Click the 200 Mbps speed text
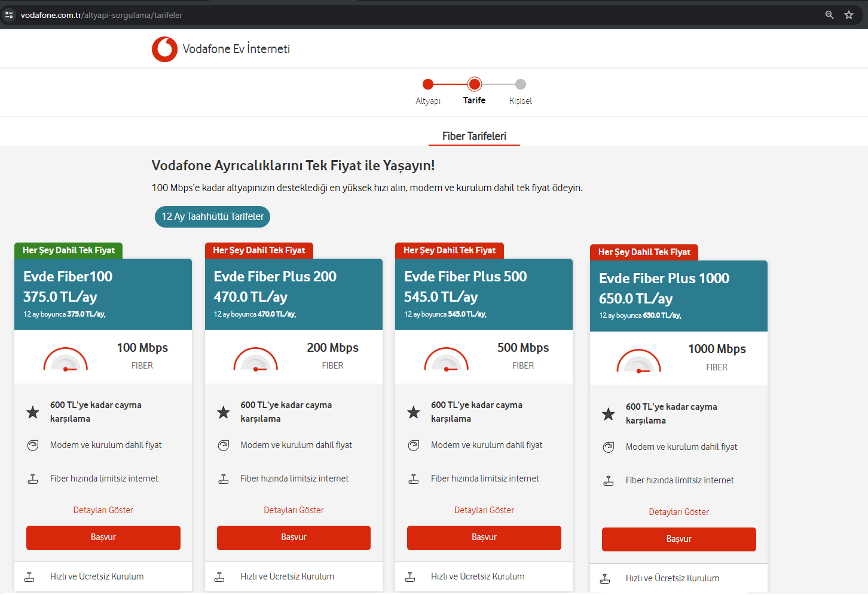Screen dimensions: 868x595 coord(333,348)
